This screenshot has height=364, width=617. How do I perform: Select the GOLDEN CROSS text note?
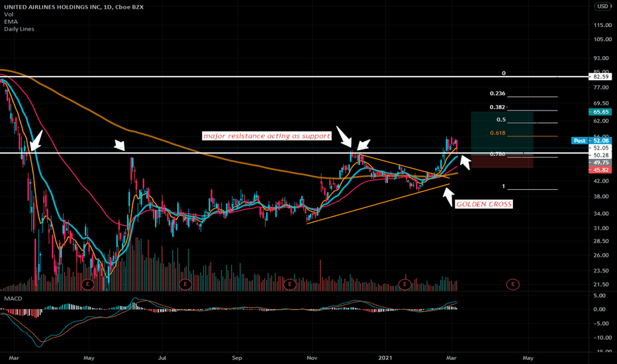pyautogui.click(x=484, y=205)
